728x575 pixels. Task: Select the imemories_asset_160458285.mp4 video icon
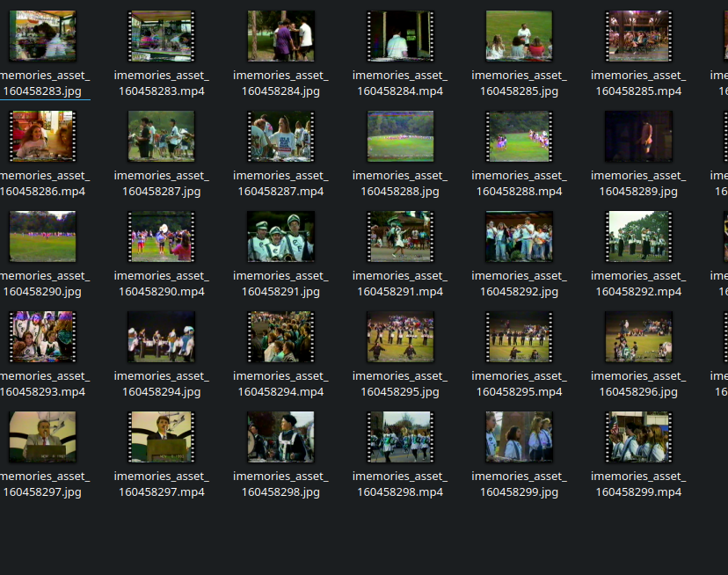click(638, 36)
